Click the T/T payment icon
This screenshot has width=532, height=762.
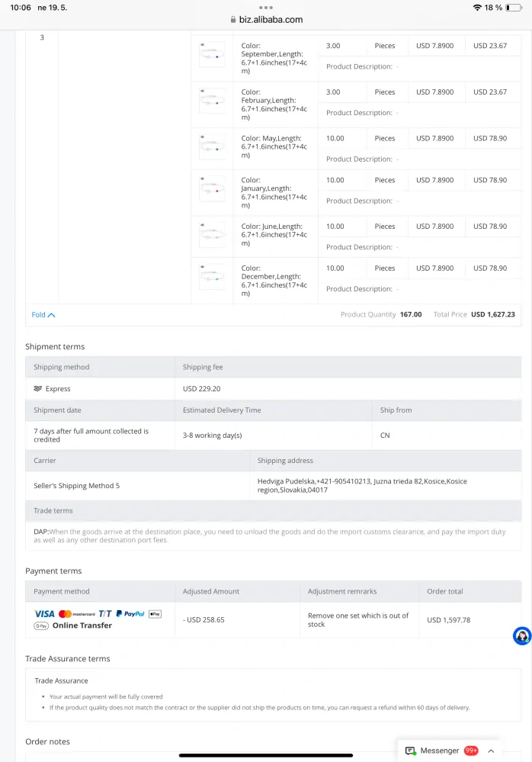(105, 614)
